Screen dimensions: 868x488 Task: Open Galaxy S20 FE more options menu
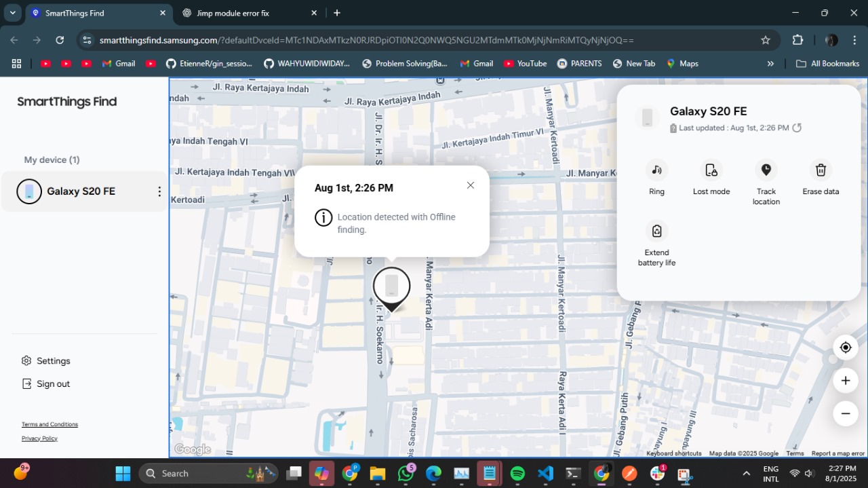point(159,191)
